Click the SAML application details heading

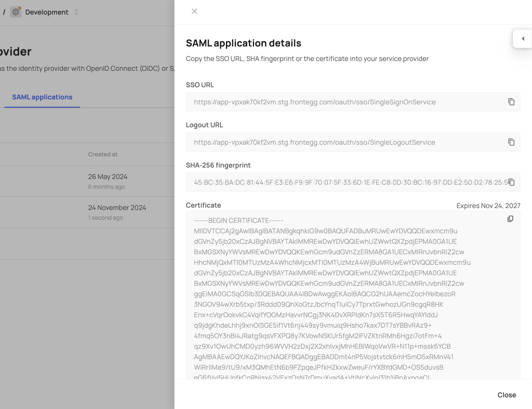(244, 43)
